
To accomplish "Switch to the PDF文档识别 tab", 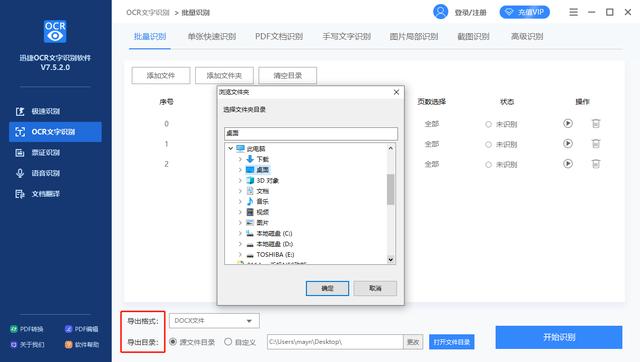I will 279,36.
